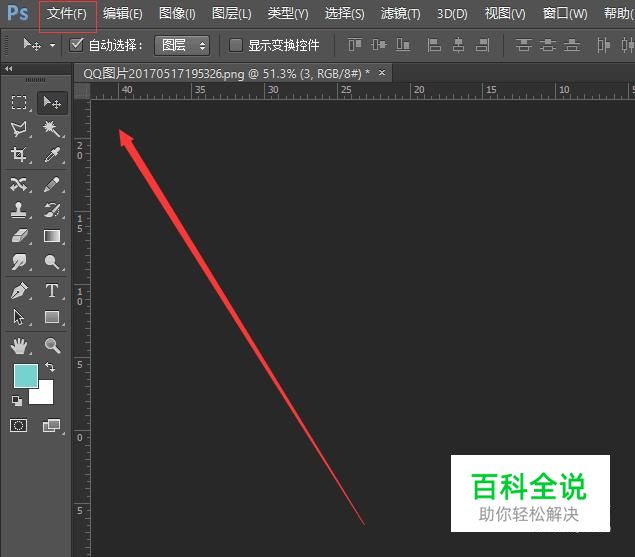Align vertical centers of layers
635x557 pixels.
(x=379, y=45)
